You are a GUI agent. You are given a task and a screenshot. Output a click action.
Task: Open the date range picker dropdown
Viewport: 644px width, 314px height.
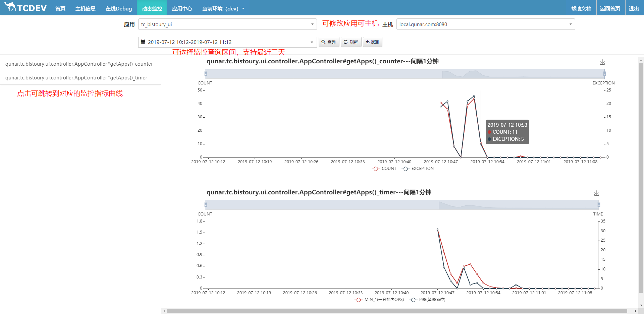click(x=227, y=42)
